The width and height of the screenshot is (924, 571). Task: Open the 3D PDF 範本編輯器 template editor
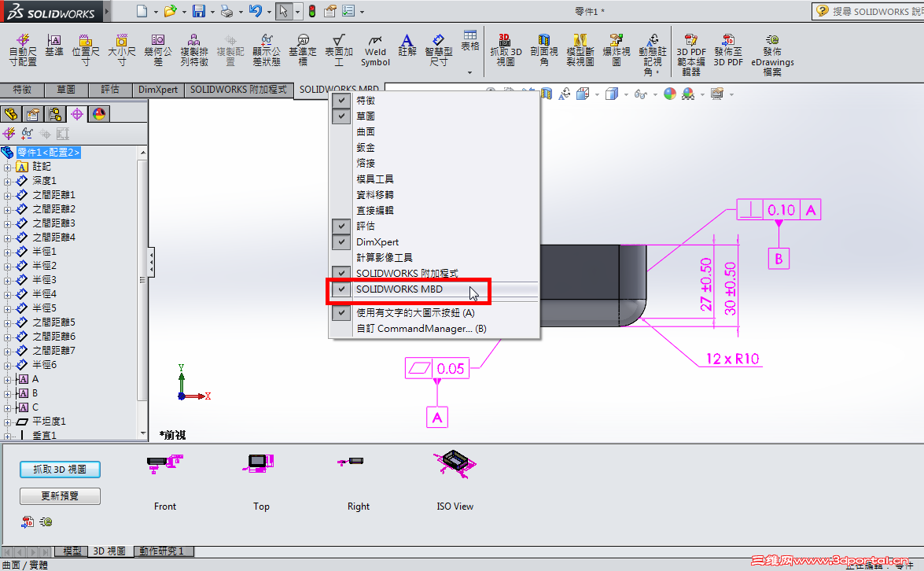coord(691,54)
